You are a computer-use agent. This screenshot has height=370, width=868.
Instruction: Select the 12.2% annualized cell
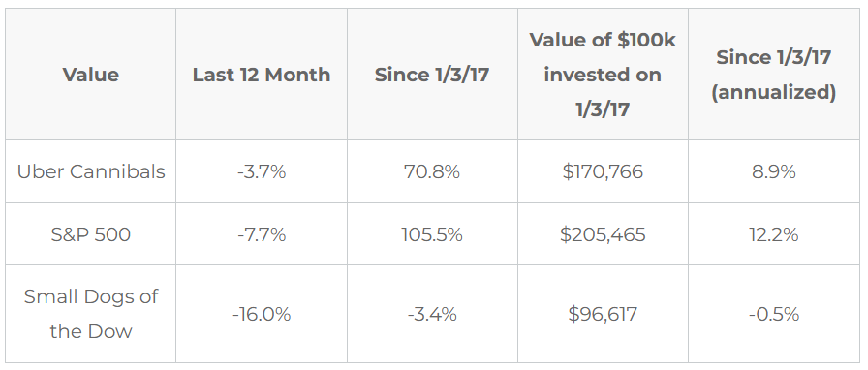773,233
